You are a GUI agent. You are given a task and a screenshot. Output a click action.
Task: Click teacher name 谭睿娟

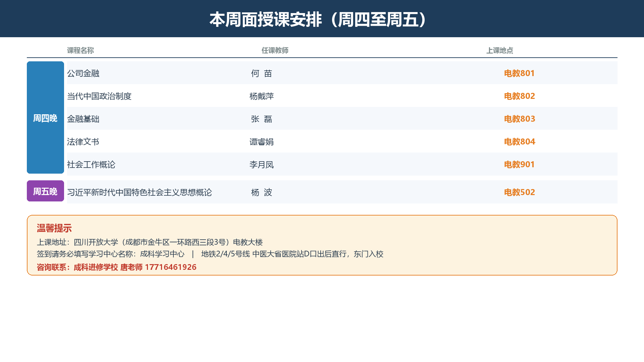[x=262, y=141]
